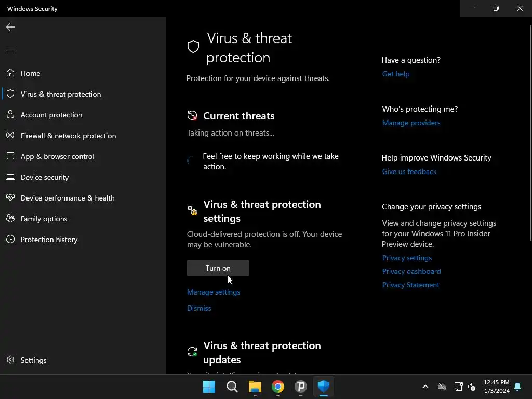This screenshot has width=532, height=399.
Task: Click the taking-action progress spinner
Action: point(191,160)
